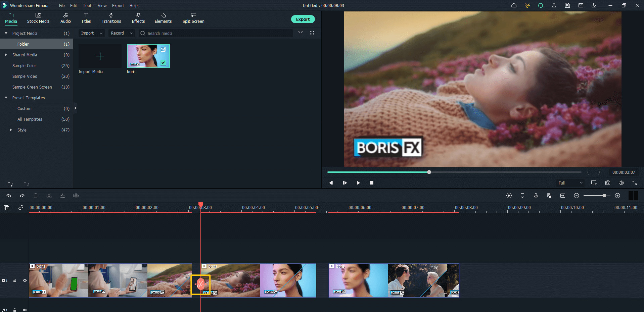Click the undo arrow in timeline toolbar
This screenshot has height=312, width=644.
click(x=9, y=196)
